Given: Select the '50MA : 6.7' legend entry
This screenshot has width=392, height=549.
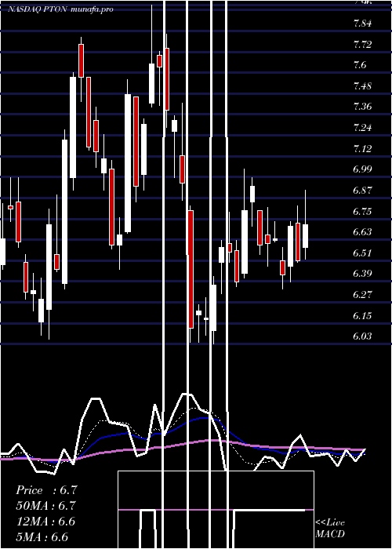Looking at the screenshot, I should click(46, 506).
